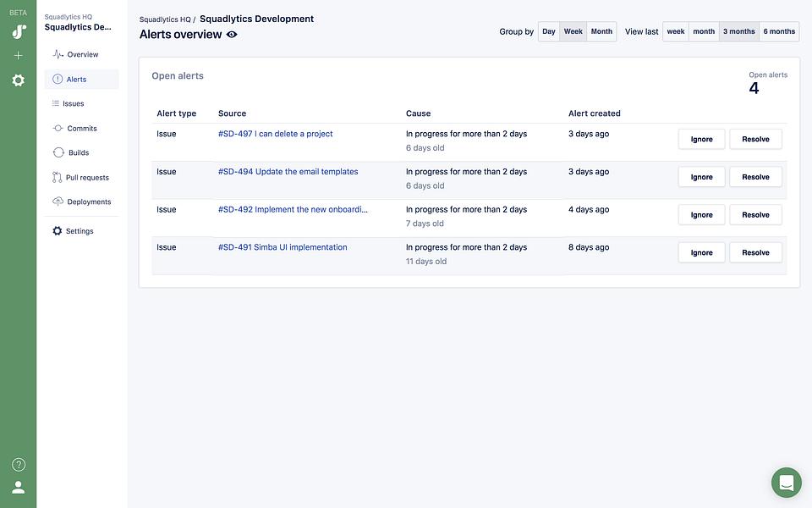Click the '7 days old' text
The height and width of the screenshot is (508, 812).
425,224
